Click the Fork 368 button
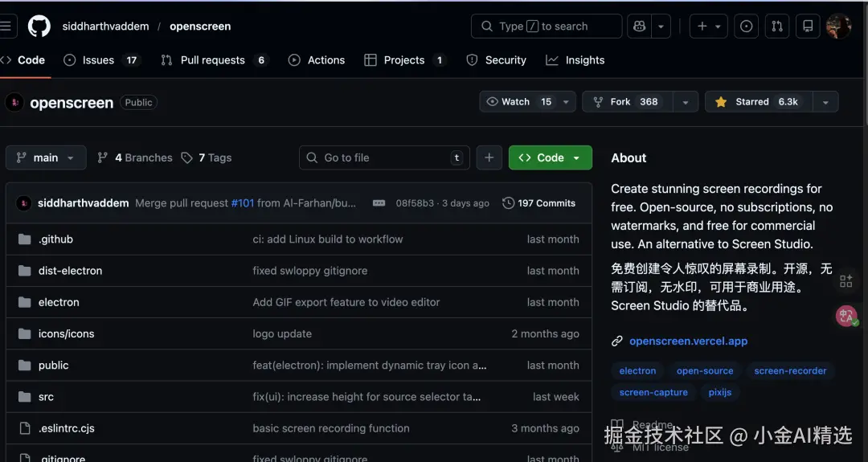 click(x=627, y=102)
